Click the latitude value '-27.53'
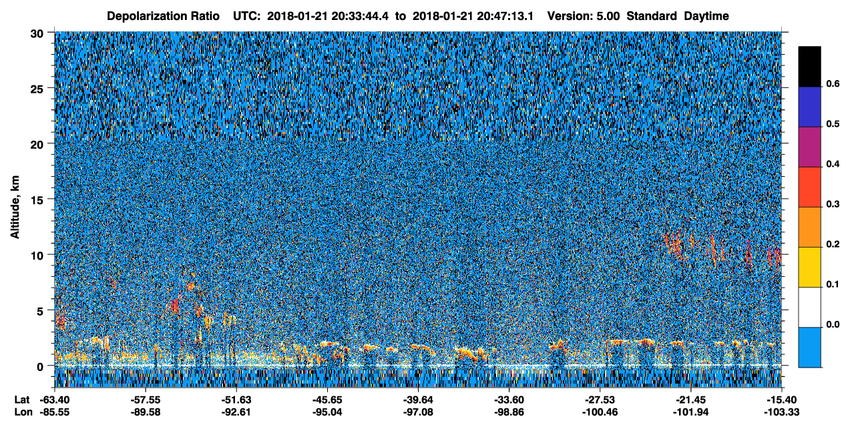The width and height of the screenshot is (868, 445). click(x=600, y=400)
